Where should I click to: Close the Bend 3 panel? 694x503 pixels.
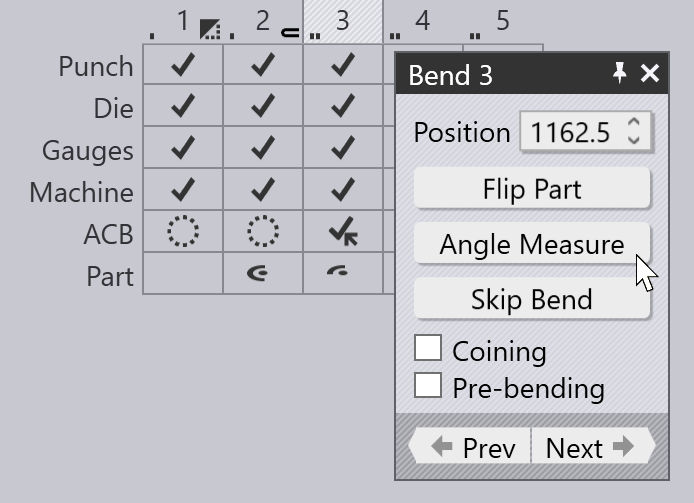650,73
